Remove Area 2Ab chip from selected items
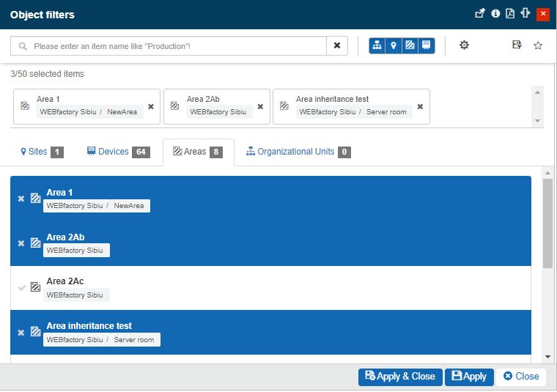 (x=260, y=106)
